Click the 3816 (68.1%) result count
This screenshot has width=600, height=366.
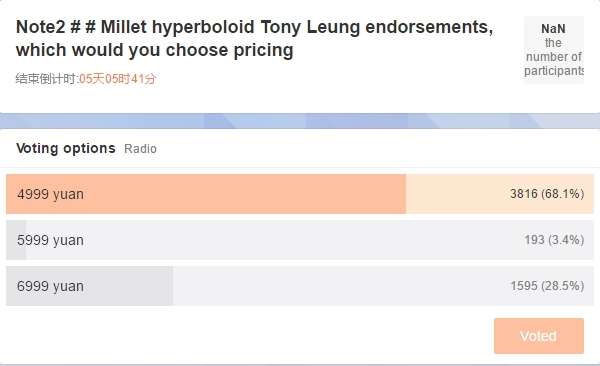[x=547, y=194]
